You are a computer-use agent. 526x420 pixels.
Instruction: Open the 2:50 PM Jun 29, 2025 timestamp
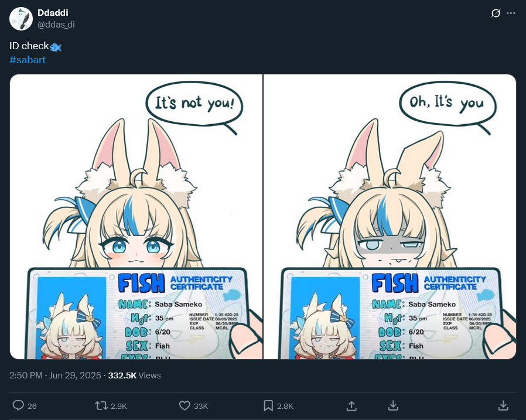click(x=55, y=375)
